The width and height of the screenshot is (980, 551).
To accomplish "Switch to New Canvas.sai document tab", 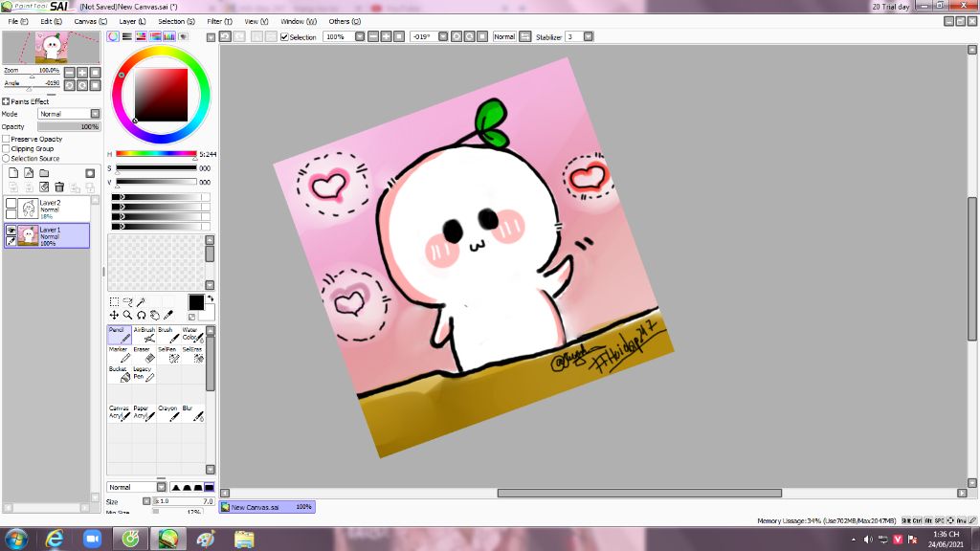I will [267, 507].
